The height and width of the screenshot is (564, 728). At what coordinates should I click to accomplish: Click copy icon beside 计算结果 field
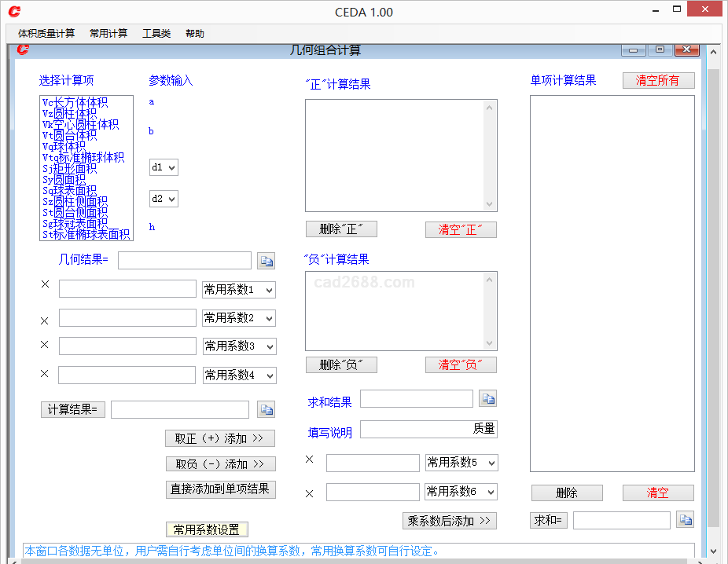266,409
